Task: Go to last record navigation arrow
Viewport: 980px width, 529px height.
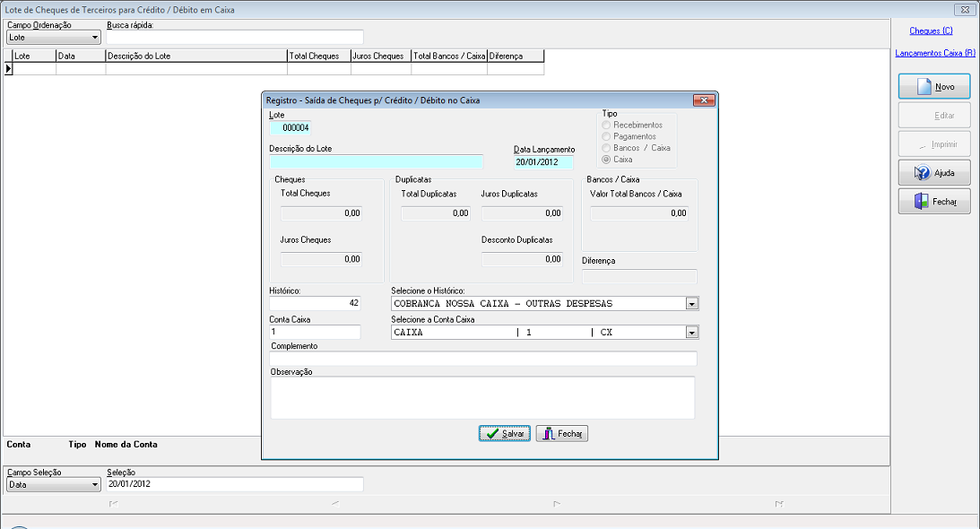Action: 779,503
